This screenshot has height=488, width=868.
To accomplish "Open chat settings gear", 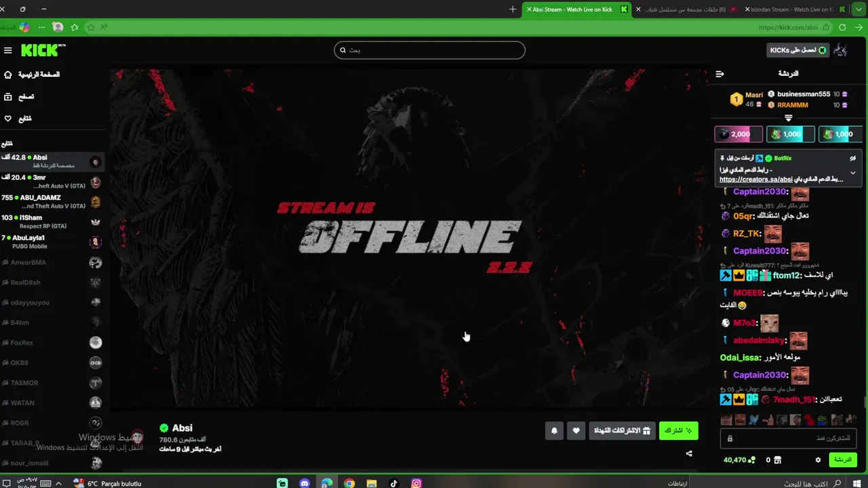I will (x=818, y=460).
